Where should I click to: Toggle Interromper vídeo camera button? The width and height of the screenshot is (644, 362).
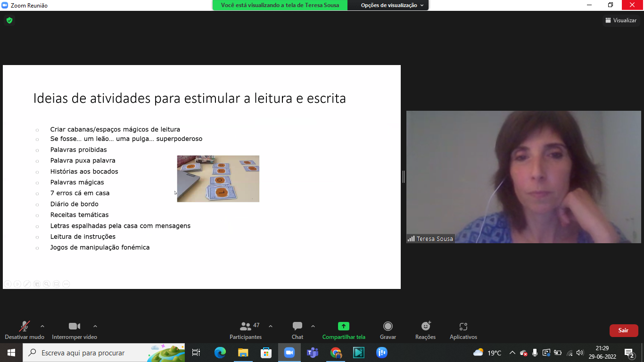click(74, 330)
